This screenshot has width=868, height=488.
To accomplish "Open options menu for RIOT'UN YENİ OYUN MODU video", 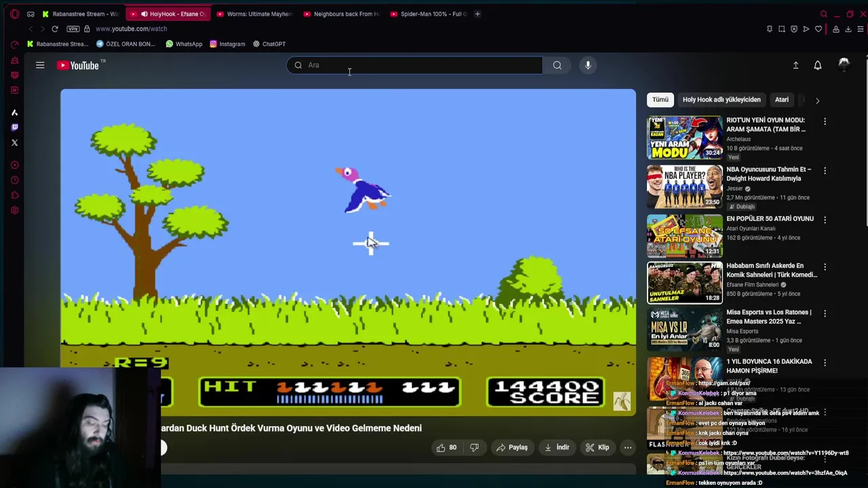I will point(825,121).
